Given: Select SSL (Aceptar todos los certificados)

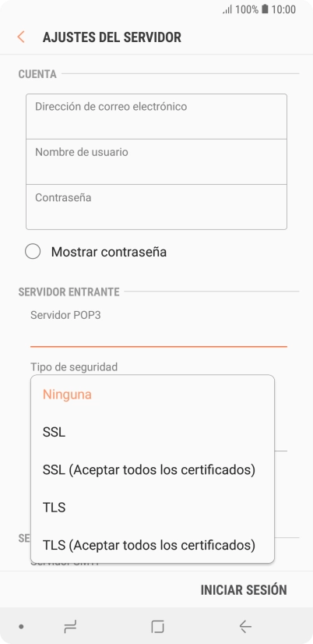Looking at the screenshot, I should point(153,469).
